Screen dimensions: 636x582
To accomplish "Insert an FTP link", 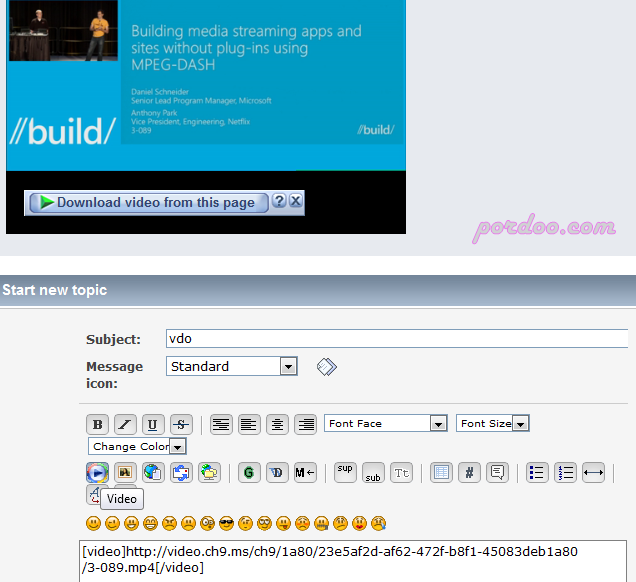I will (209, 472).
